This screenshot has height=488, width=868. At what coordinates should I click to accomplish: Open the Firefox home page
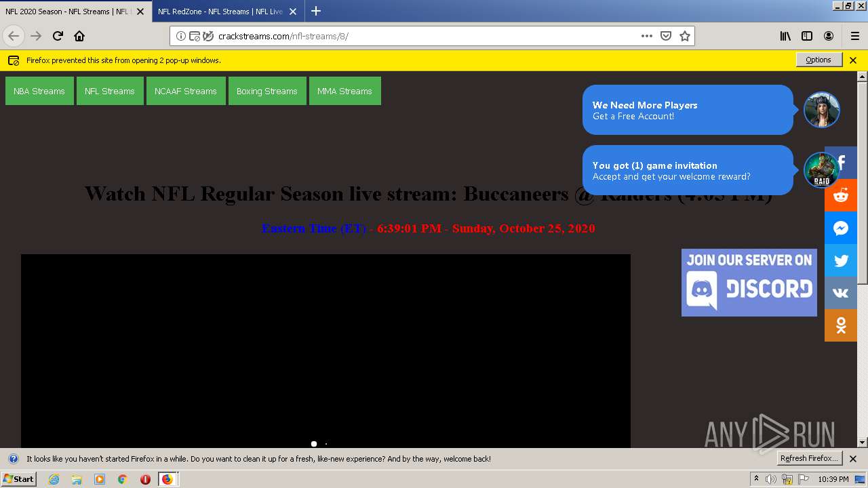pyautogui.click(x=79, y=36)
